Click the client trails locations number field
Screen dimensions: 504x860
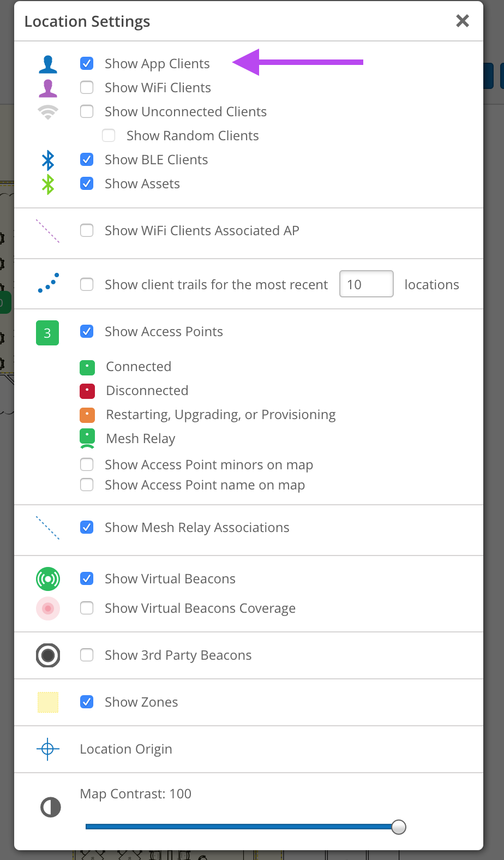pos(366,284)
